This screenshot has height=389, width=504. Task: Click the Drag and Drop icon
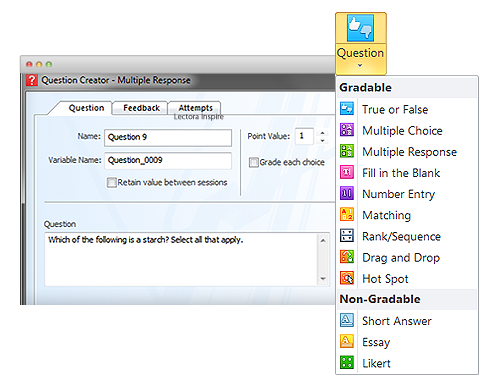pos(347,257)
